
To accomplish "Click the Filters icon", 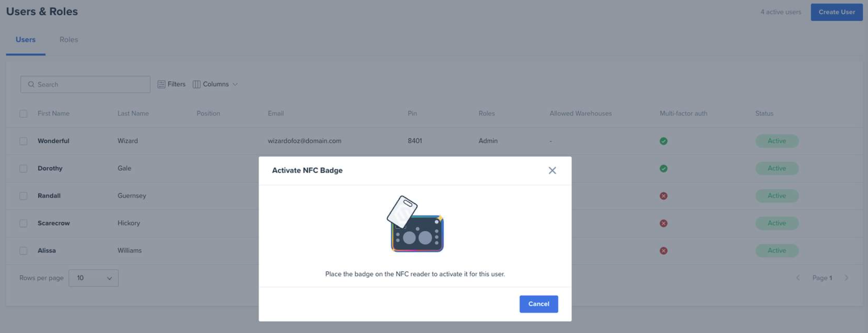I will [x=161, y=84].
